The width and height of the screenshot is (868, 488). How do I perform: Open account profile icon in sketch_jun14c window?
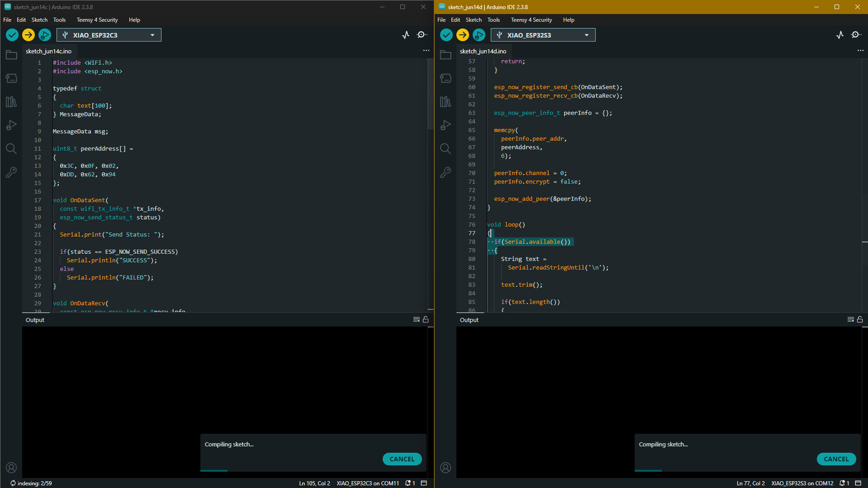[11, 468]
